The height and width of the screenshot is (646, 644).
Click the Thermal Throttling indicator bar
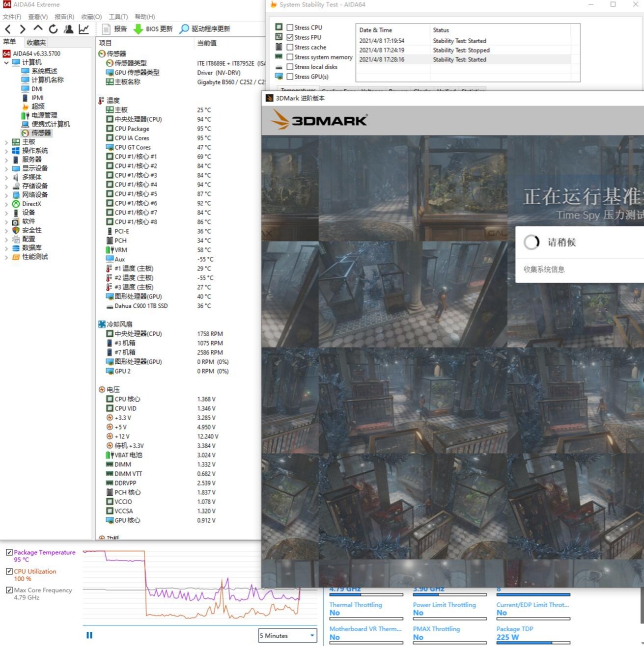(x=366, y=619)
